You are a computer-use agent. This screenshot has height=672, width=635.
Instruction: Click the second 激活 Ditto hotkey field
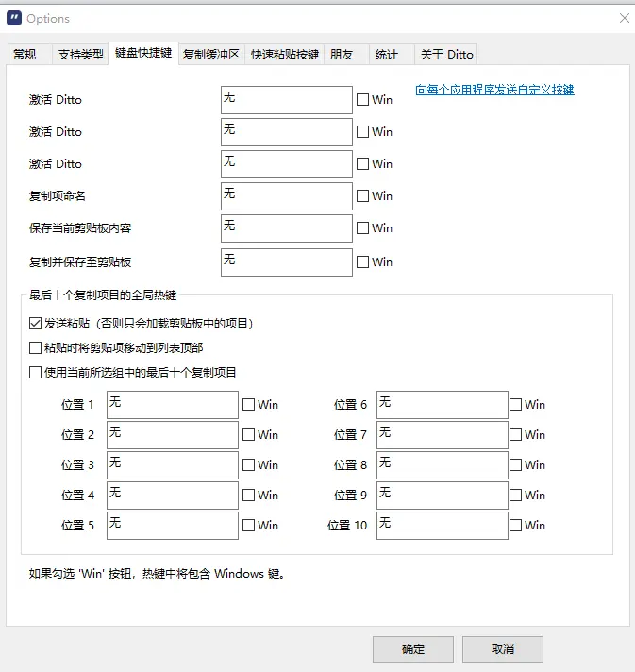click(x=287, y=132)
